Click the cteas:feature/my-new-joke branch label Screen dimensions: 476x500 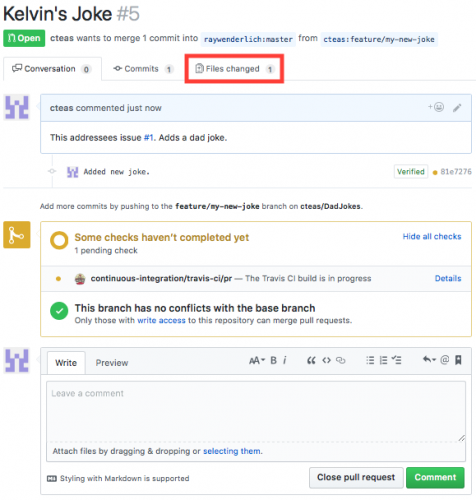[379, 39]
